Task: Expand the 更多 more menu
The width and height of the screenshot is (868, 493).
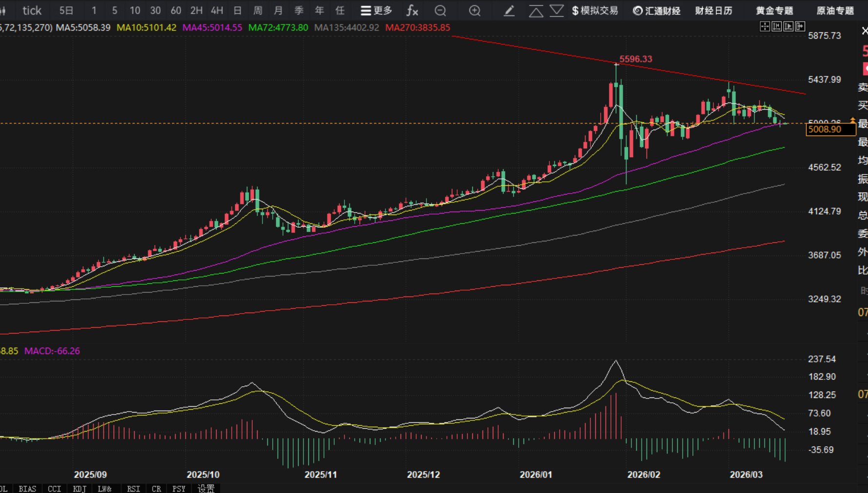Action: (x=376, y=11)
